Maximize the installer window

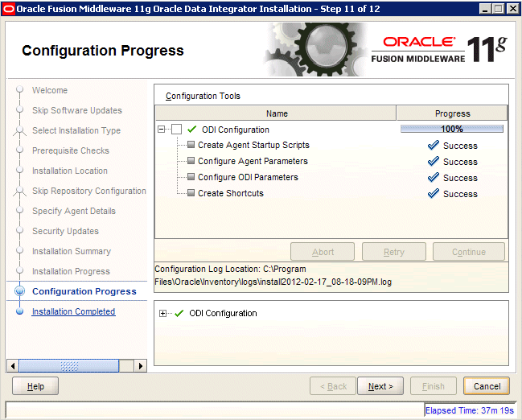click(x=498, y=9)
